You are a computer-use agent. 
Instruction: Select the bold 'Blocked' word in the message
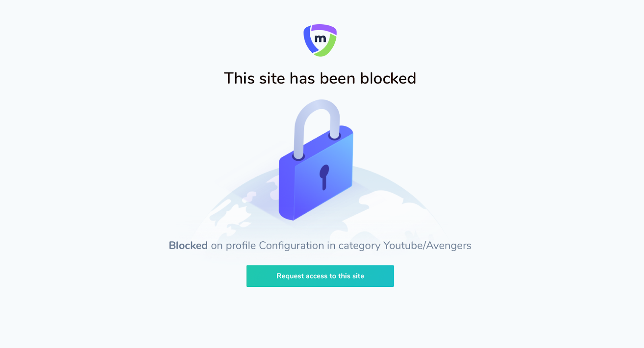pyautogui.click(x=188, y=245)
